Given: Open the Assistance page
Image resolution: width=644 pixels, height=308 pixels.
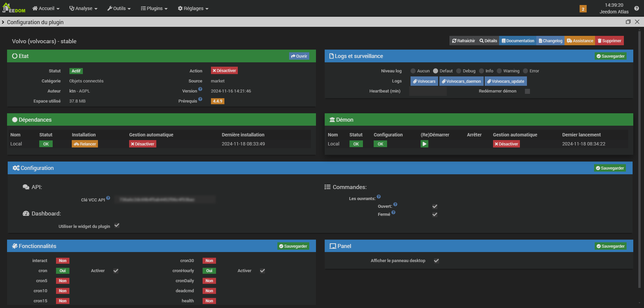Looking at the screenshot, I should click(580, 41).
